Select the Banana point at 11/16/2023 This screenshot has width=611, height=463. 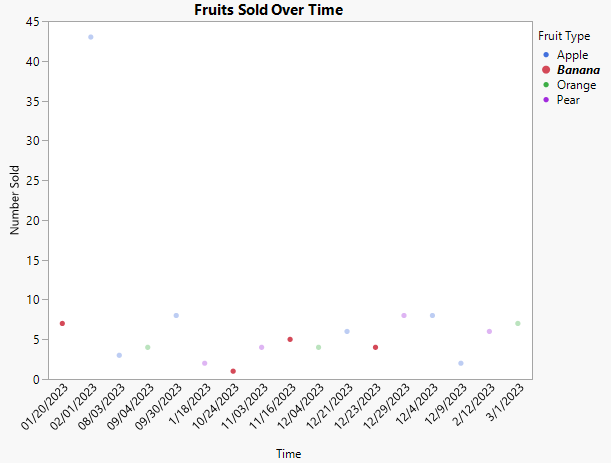(x=290, y=340)
